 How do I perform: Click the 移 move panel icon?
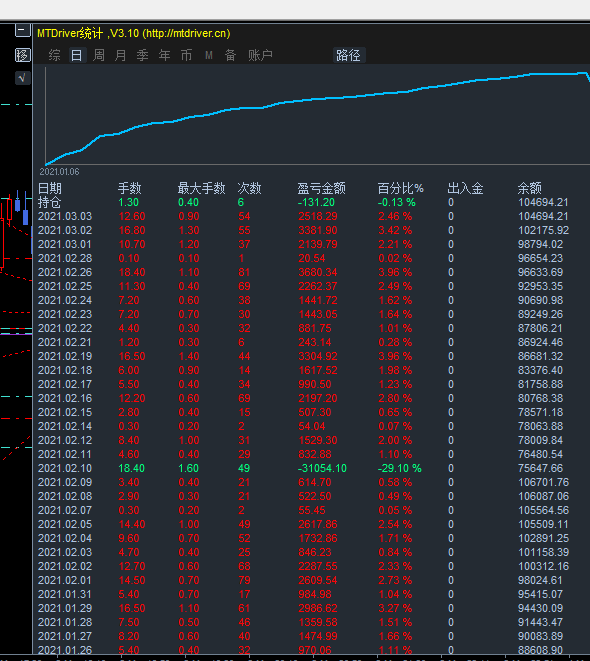pyautogui.click(x=23, y=55)
